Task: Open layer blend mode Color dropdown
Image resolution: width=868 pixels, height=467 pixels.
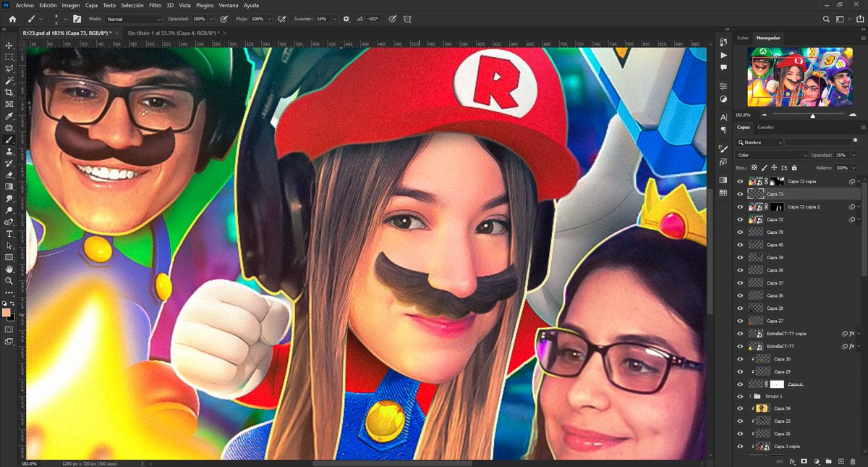Action: (772, 155)
